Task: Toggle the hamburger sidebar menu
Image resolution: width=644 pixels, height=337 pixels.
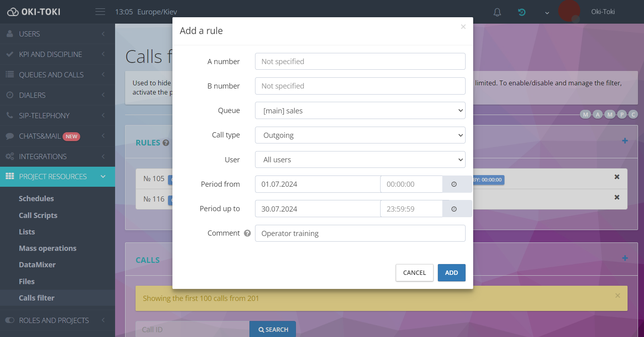Action: pyautogui.click(x=100, y=12)
